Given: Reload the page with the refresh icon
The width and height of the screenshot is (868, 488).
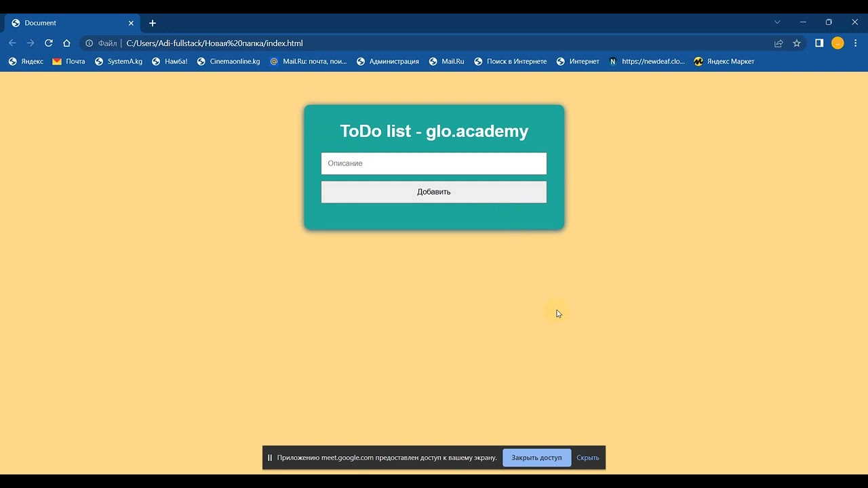Looking at the screenshot, I should pos(49,43).
